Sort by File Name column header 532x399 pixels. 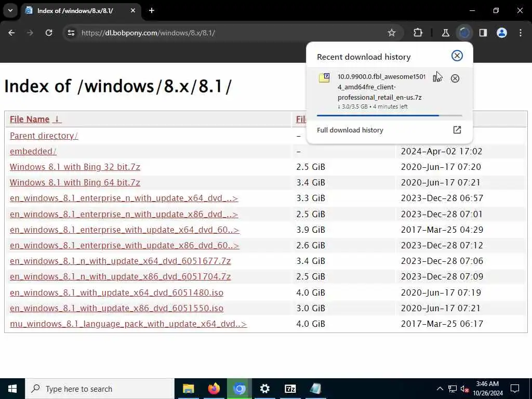[35, 119]
